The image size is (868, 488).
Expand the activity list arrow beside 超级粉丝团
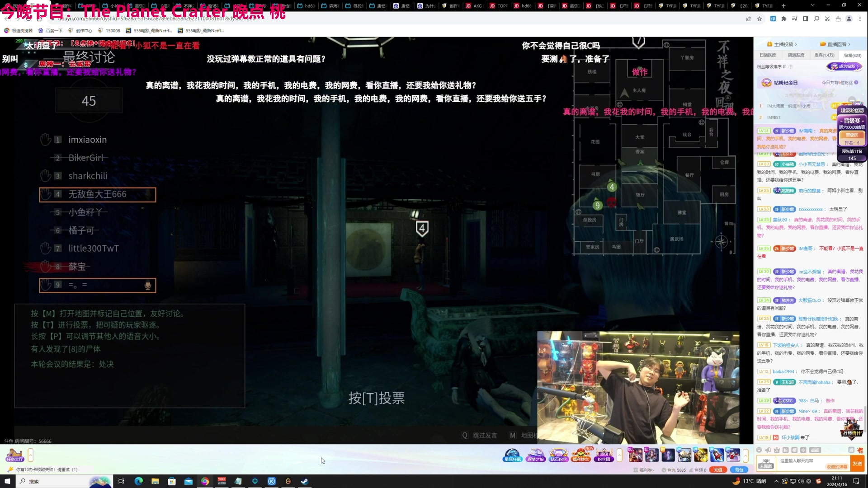point(619,455)
